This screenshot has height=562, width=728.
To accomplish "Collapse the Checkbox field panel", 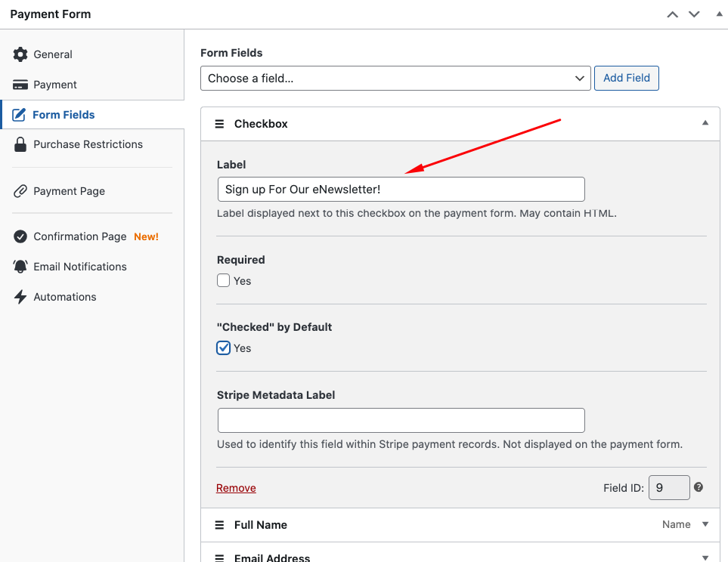I will pyautogui.click(x=705, y=123).
